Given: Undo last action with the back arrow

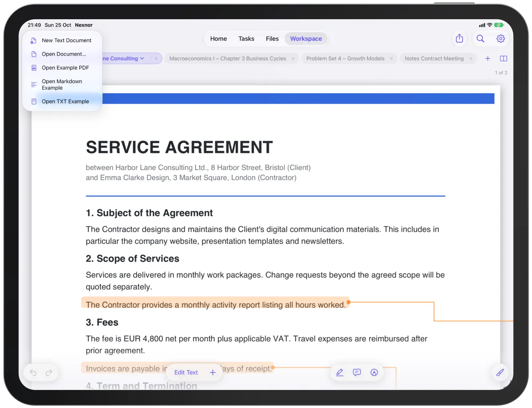Looking at the screenshot, I should coord(33,372).
